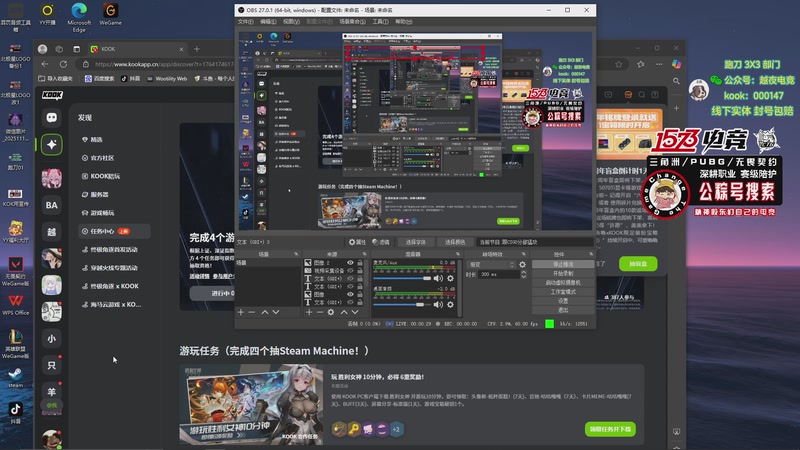Pop out the 场景 dock panel
The image size is (800, 450).
[x=296, y=254]
